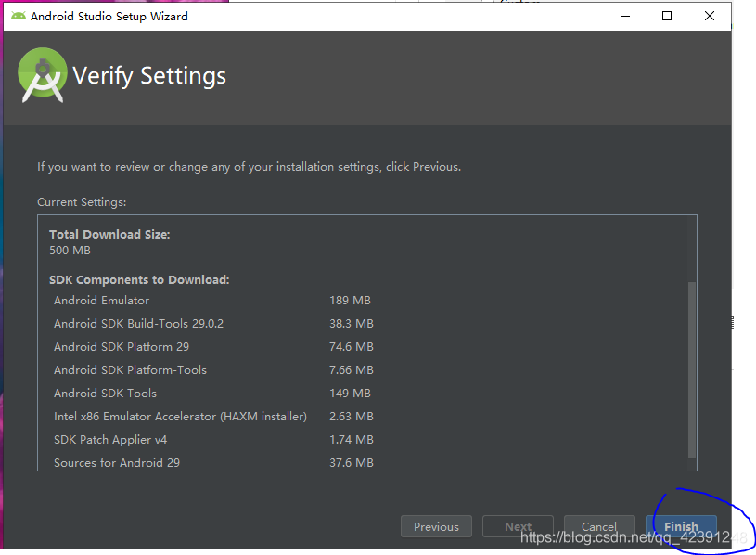The image size is (756, 555).
Task: Select the Android SDK Tools entry
Action: pos(105,393)
